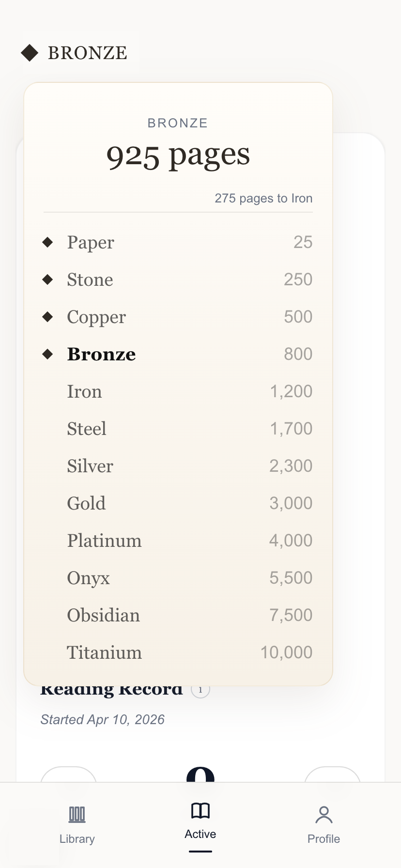Screen dimensions: 401x868
Task: Click the diamond icon beside the BRONZE header
Action: click(30, 53)
